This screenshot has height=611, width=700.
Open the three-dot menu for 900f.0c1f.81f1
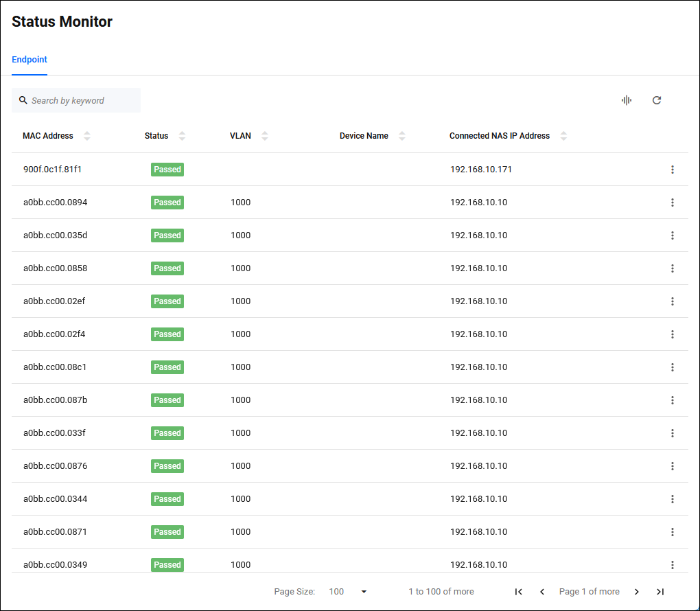click(x=673, y=170)
